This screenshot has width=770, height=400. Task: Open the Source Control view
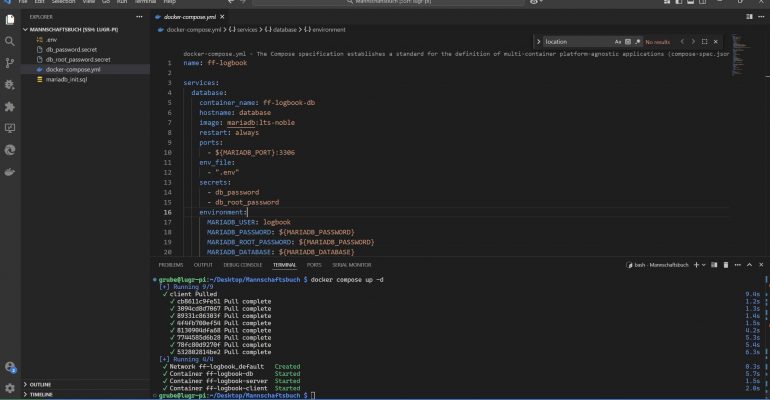pyautogui.click(x=10, y=63)
